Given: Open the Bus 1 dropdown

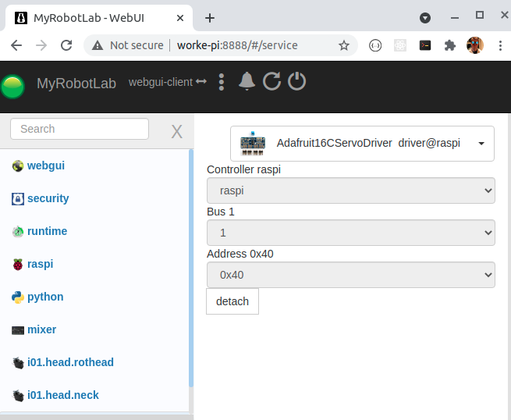Looking at the screenshot, I should coord(351,233).
